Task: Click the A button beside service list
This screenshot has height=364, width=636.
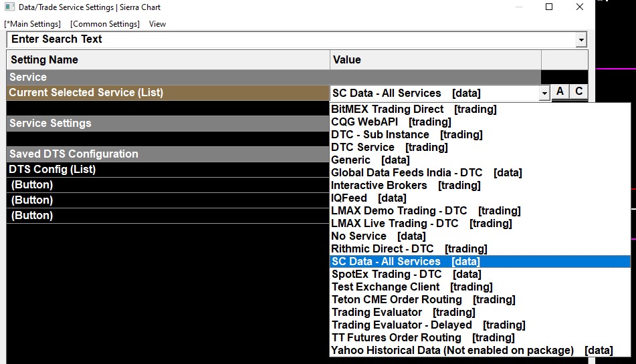Action: [x=560, y=92]
